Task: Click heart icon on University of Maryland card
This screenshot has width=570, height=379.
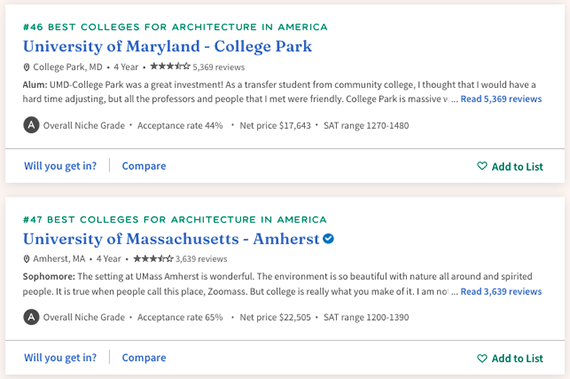Action: tap(482, 166)
